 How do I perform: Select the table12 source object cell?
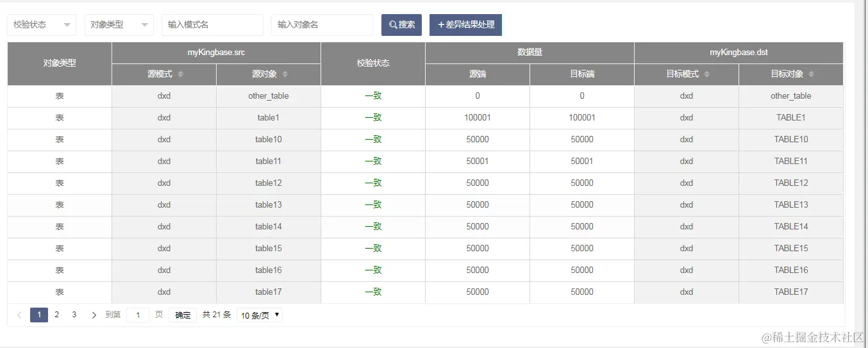pos(269,183)
